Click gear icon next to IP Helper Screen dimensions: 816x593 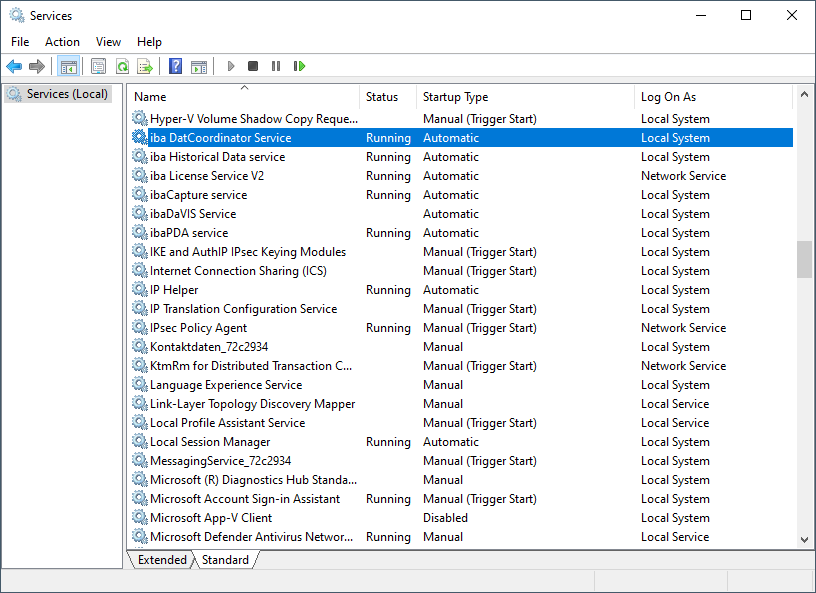click(139, 289)
